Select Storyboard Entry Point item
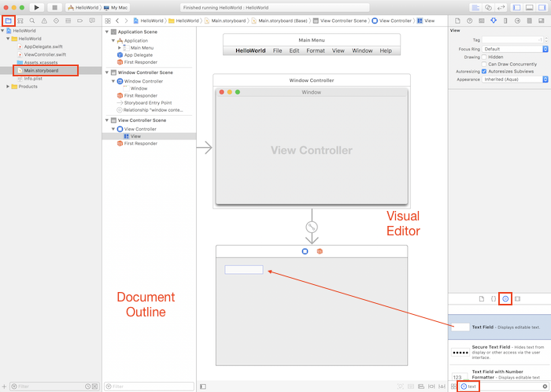 coord(148,103)
